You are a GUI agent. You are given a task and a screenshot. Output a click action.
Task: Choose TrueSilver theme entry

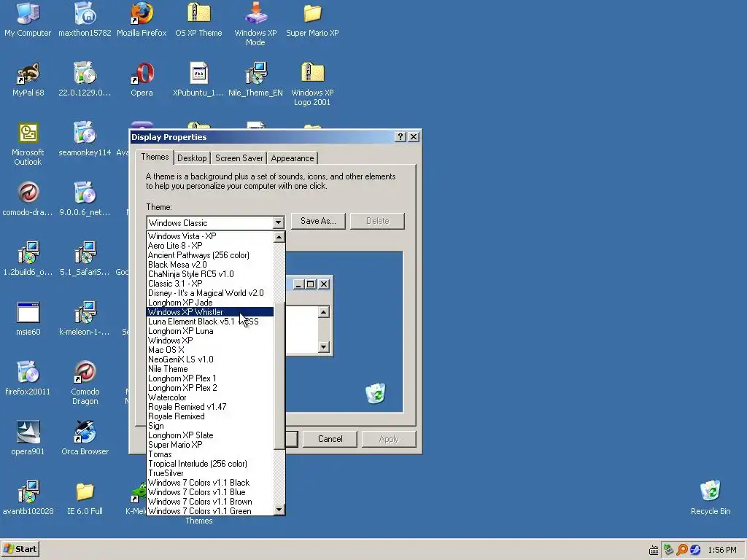point(210,473)
